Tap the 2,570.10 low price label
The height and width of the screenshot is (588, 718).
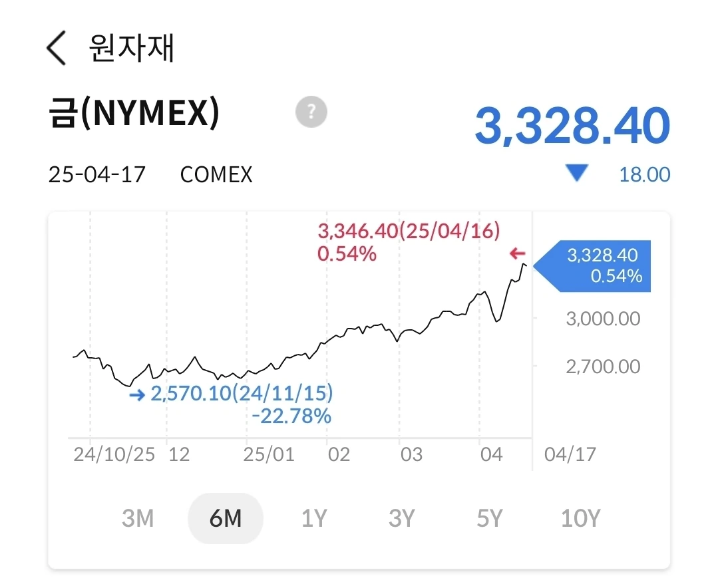pyautogui.click(x=242, y=393)
